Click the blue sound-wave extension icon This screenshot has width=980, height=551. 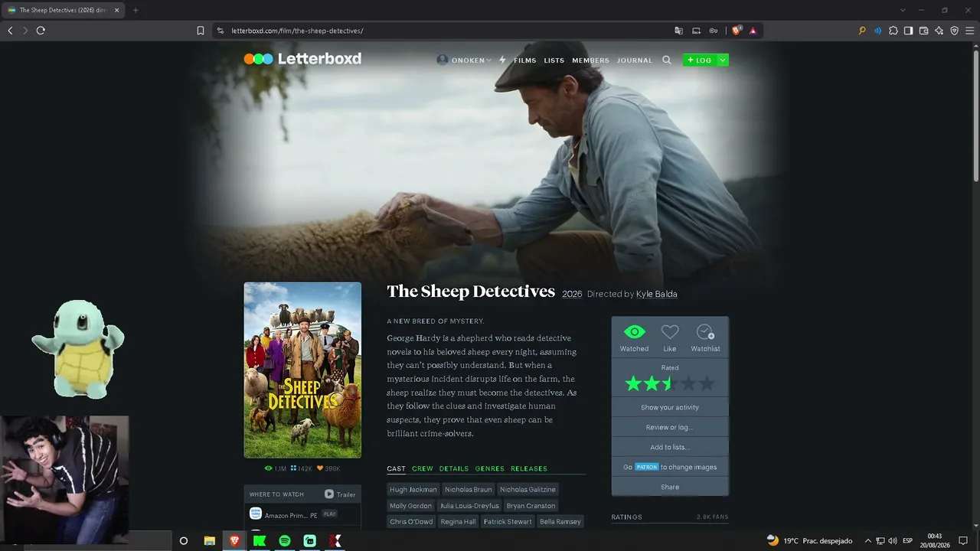coord(877,31)
